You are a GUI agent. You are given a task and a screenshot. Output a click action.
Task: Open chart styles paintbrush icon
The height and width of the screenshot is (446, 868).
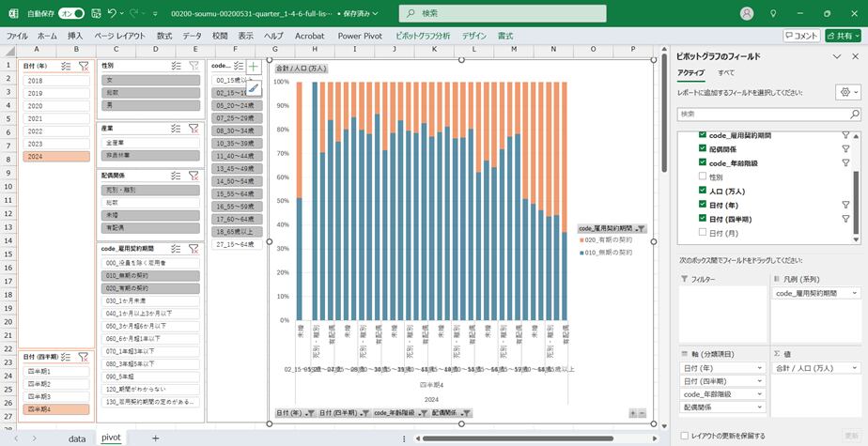coord(254,88)
